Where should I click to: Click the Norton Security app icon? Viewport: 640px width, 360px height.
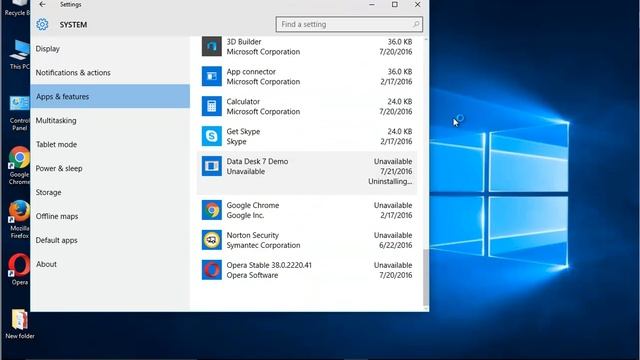point(211,240)
